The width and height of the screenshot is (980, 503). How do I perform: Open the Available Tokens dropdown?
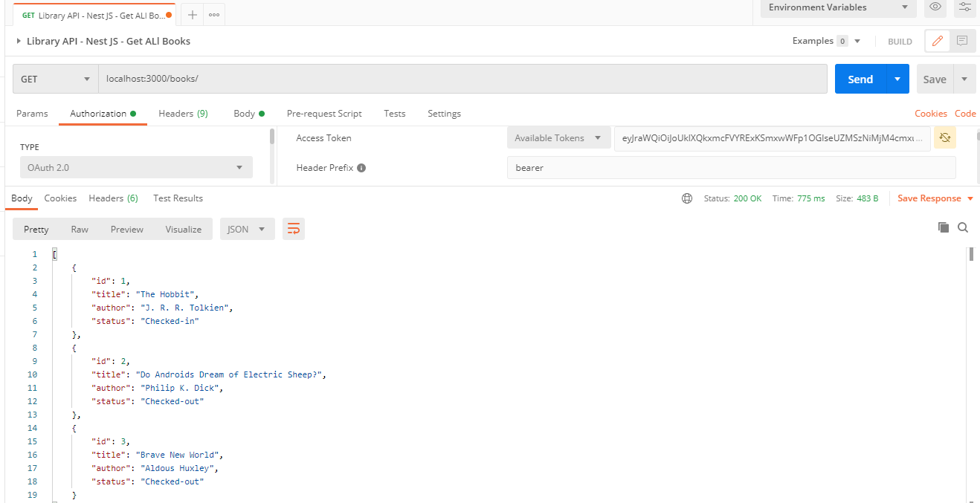tap(558, 138)
